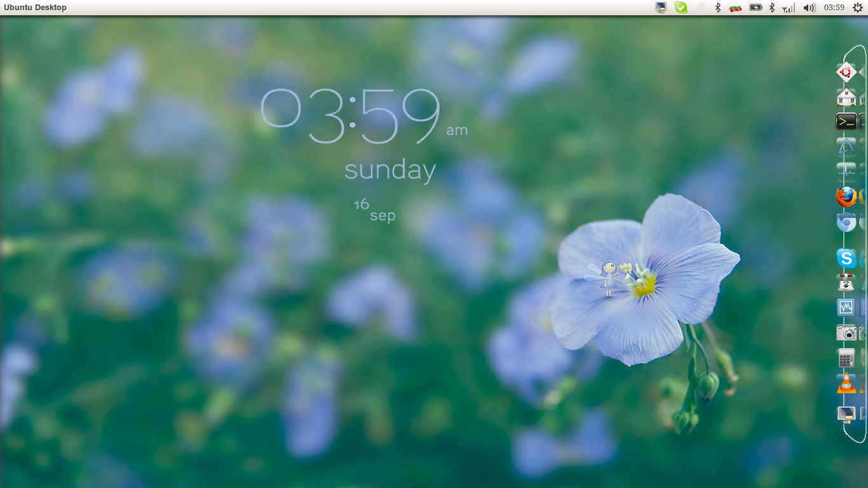
Task: Open the desktop paintbrush icon in the dock
Action: tap(846, 414)
